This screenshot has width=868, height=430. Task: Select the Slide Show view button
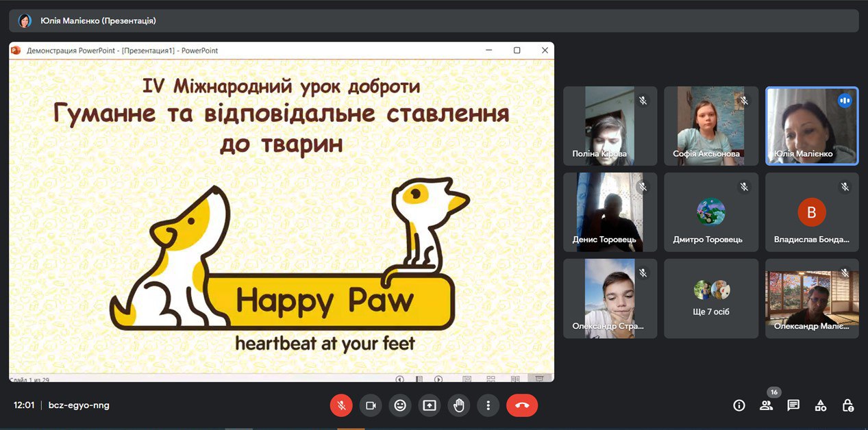pos(539,379)
